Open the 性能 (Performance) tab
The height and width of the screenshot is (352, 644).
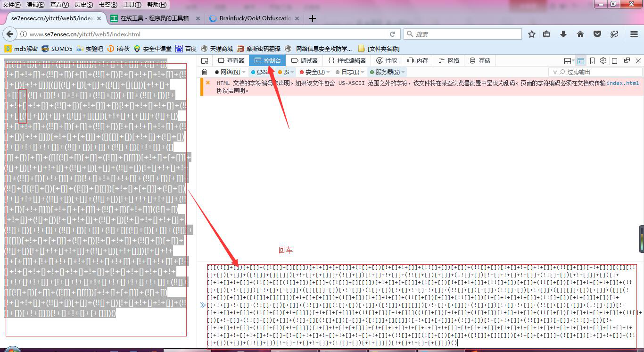(387, 61)
